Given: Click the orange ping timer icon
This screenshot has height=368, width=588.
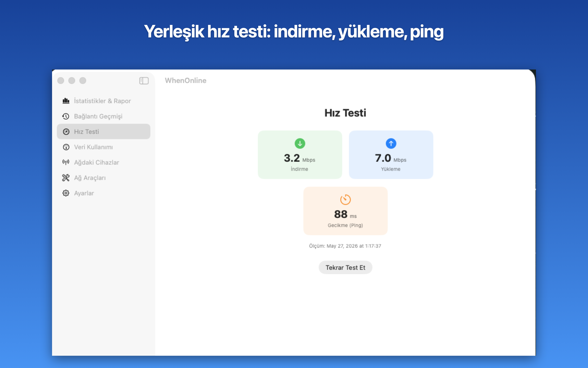Looking at the screenshot, I should coord(345,200).
